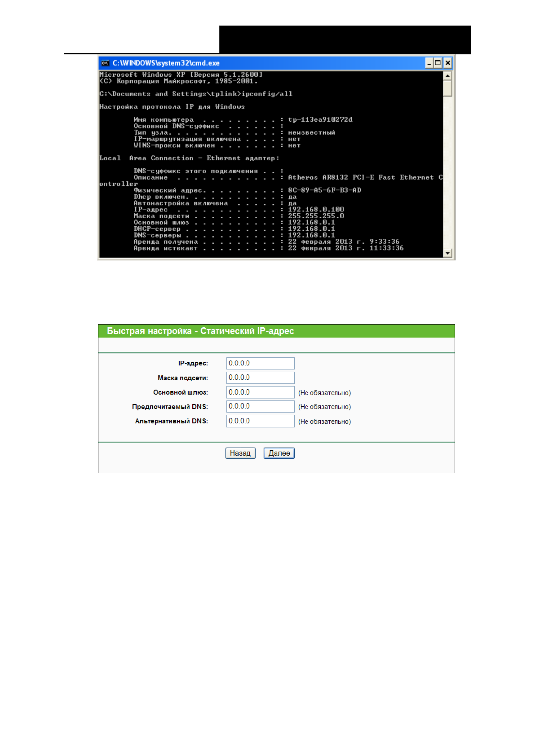
Task: Click the physical address 8C-89-A5-6F-B3-AD
Action: click(324, 190)
